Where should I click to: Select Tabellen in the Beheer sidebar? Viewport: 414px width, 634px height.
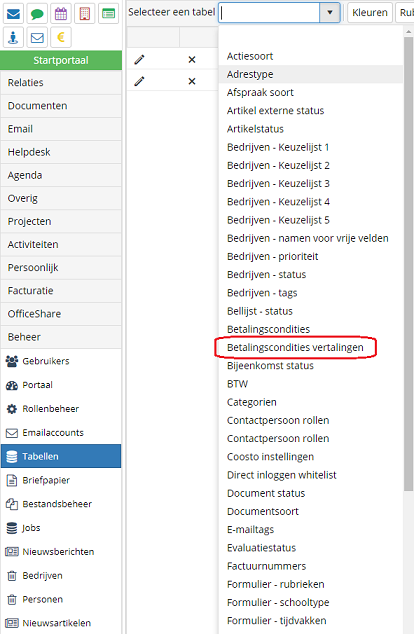click(61, 456)
